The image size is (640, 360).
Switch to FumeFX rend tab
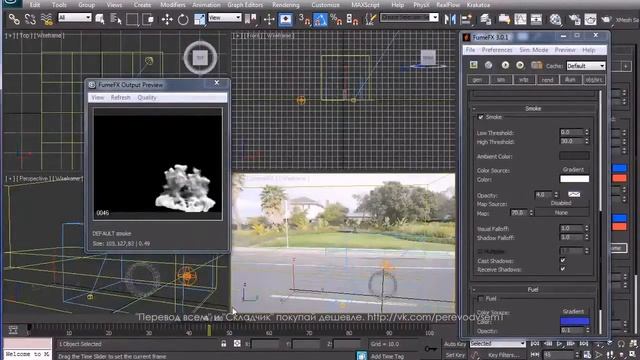(x=547, y=80)
